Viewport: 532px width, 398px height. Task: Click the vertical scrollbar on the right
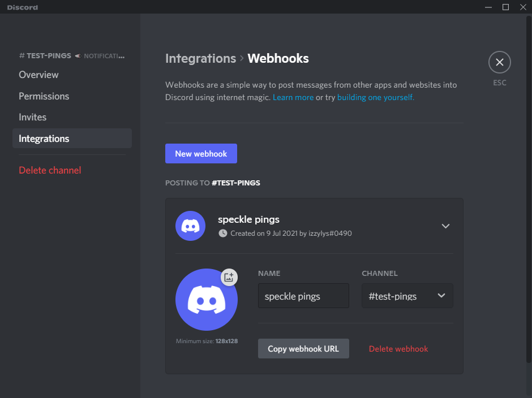tap(529, 190)
